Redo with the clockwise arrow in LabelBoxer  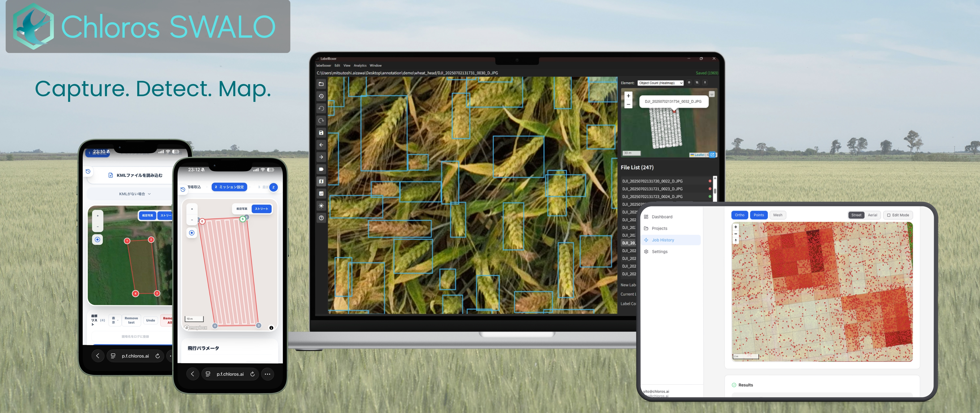coord(321,120)
